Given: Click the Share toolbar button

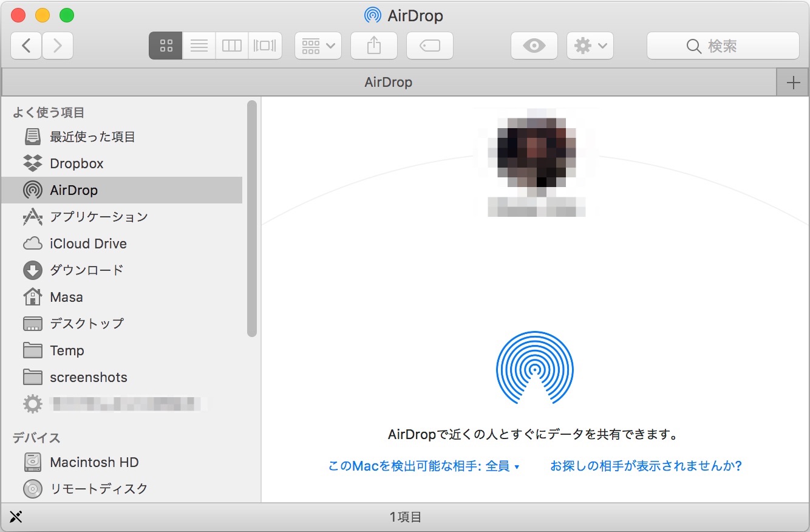Looking at the screenshot, I should [x=374, y=46].
